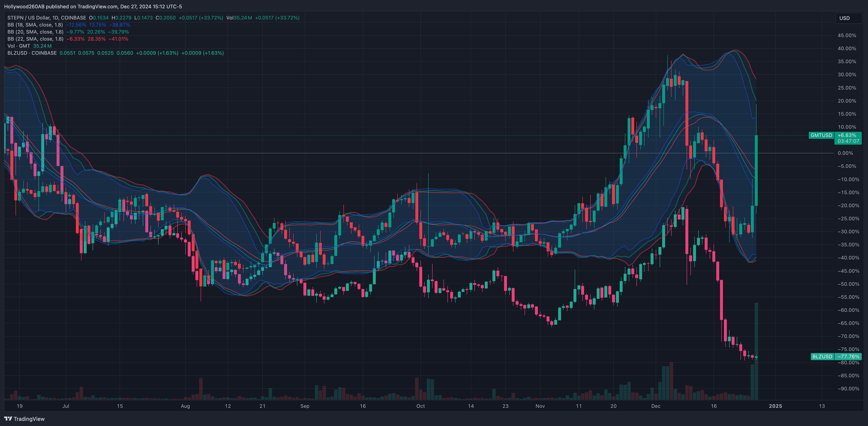Click the 16 date label near December

click(714, 406)
